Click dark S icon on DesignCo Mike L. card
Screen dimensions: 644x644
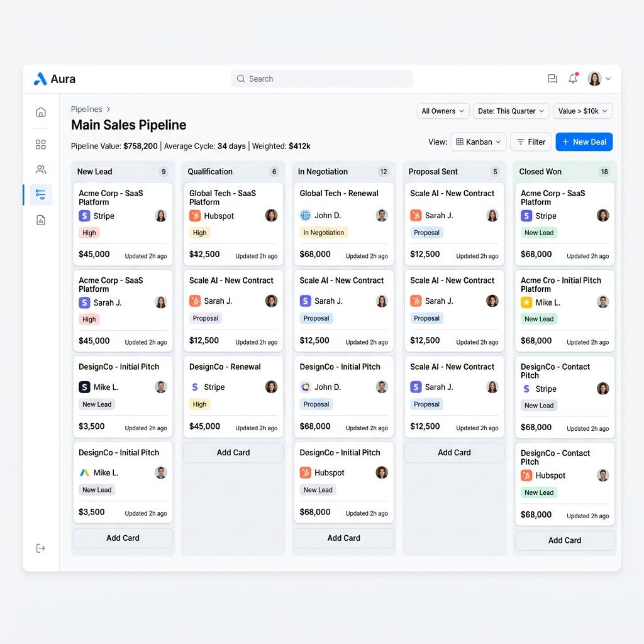coord(84,387)
